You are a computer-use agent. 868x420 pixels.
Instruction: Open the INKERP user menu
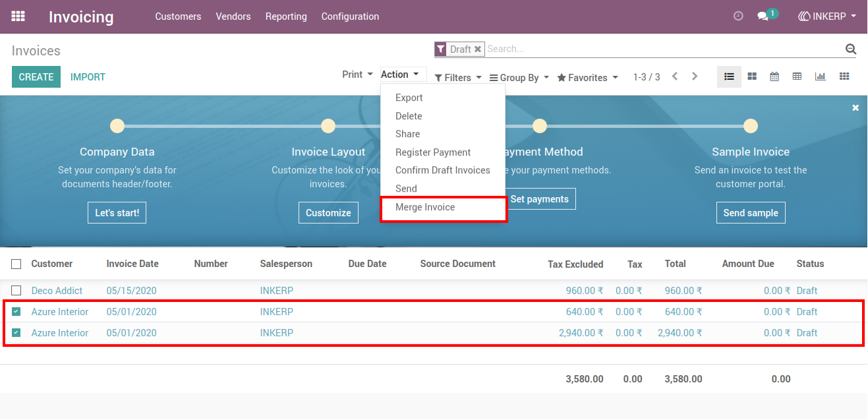tap(827, 16)
